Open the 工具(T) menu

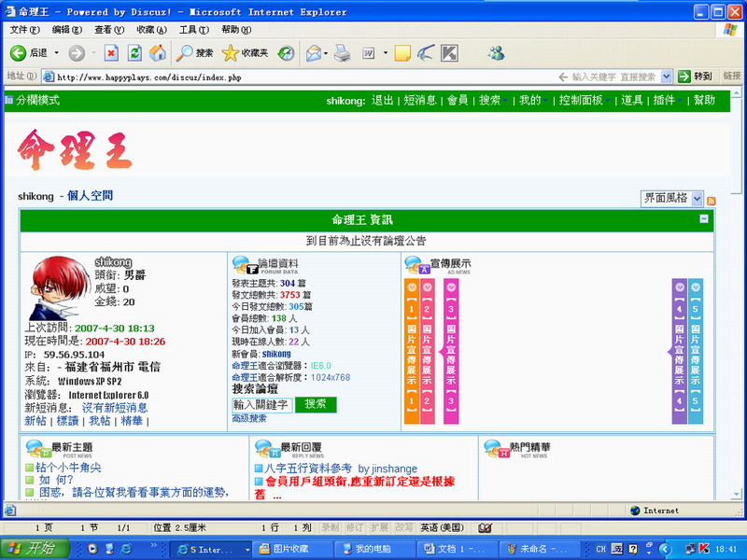point(193,30)
